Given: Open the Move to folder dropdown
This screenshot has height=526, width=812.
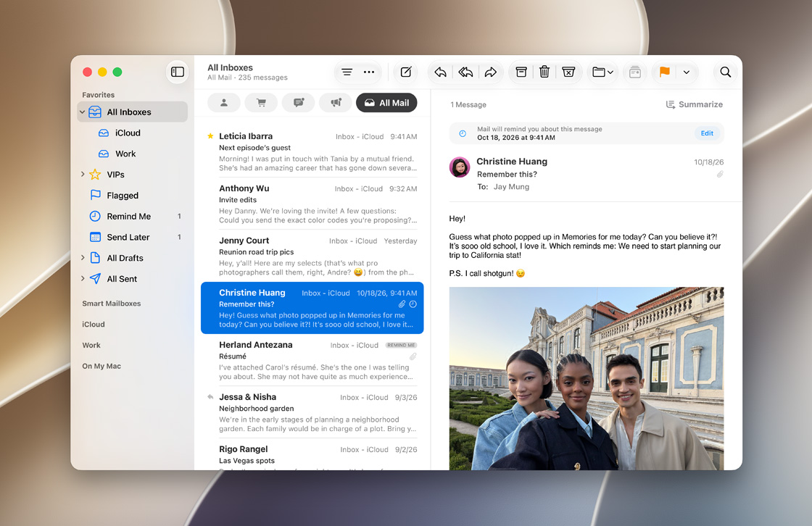Looking at the screenshot, I should tap(602, 72).
